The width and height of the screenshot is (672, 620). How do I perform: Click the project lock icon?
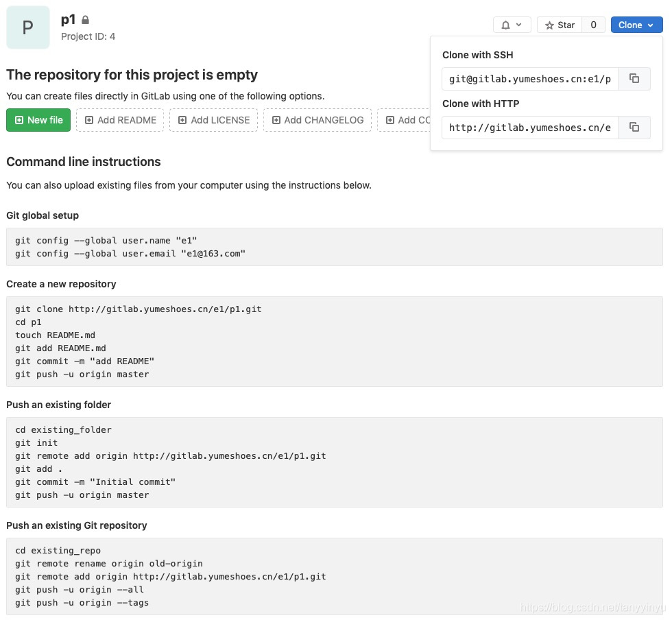85,21
